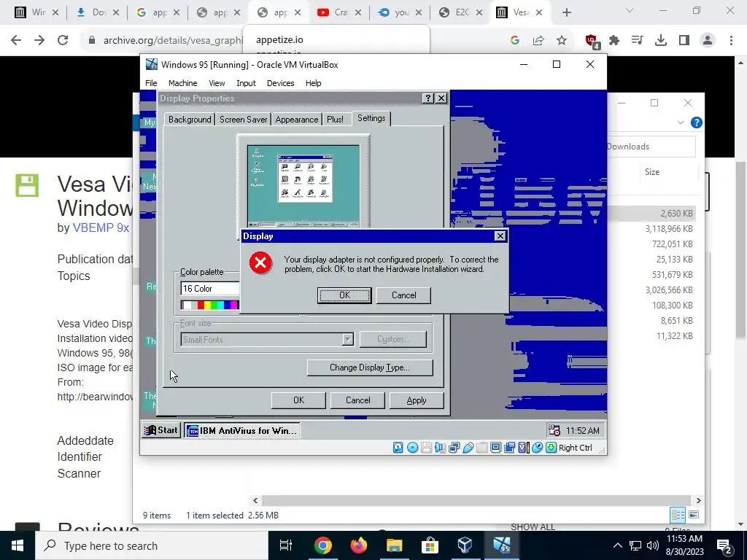This screenshot has width=747, height=560.
Task: Click the VirtualBox network adapters icon
Action: (454, 448)
